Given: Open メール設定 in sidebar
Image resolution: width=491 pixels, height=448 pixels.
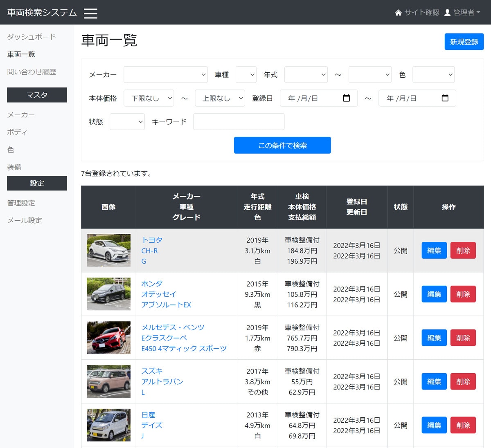Looking at the screenshot, I should click(x=25, y=220).
